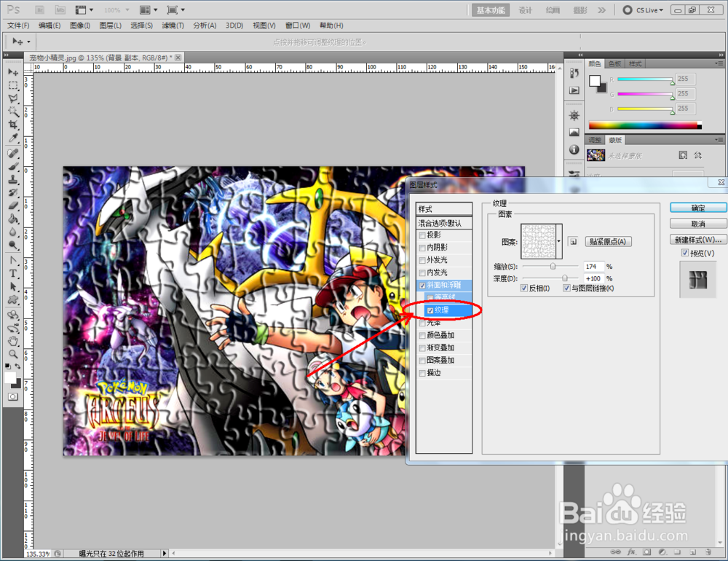
Task: Open the Move tool preset picker arrow
Action: tap(29, 42)
